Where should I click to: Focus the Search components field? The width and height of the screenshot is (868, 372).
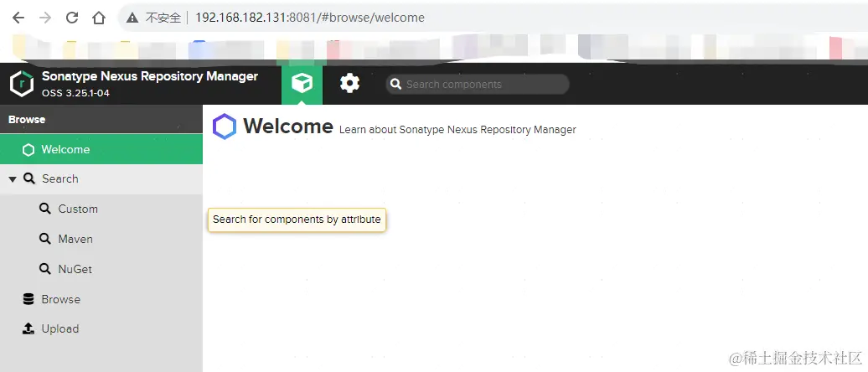pyautogui.click(x=478, y=84)
